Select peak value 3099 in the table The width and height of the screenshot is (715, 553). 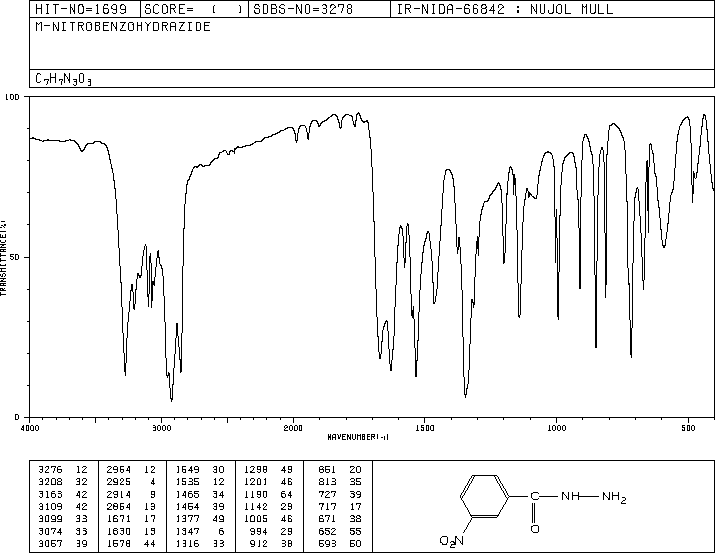coord(50,519)
